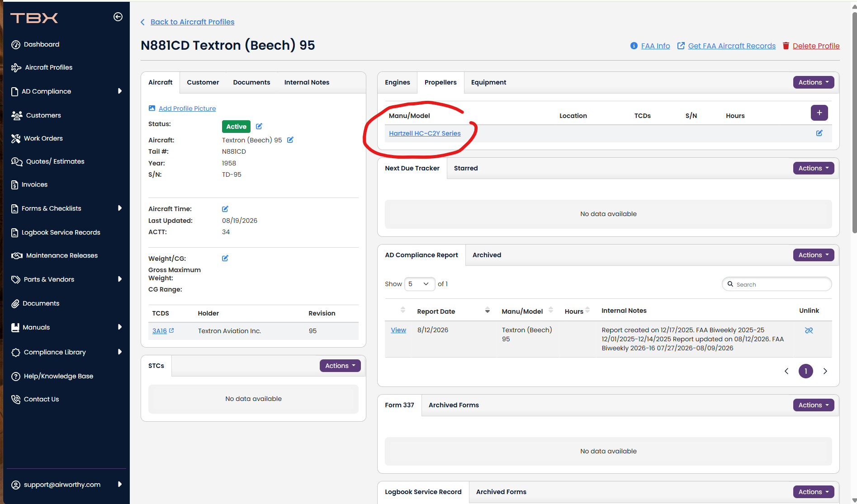Open the Form 337 Actions dropdown

click(814, 405)
